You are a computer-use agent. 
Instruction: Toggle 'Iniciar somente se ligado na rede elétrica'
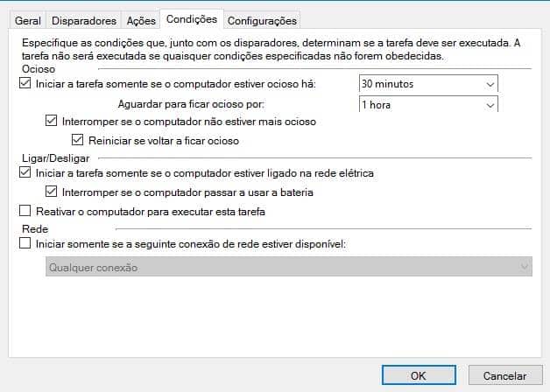(24, 173)
